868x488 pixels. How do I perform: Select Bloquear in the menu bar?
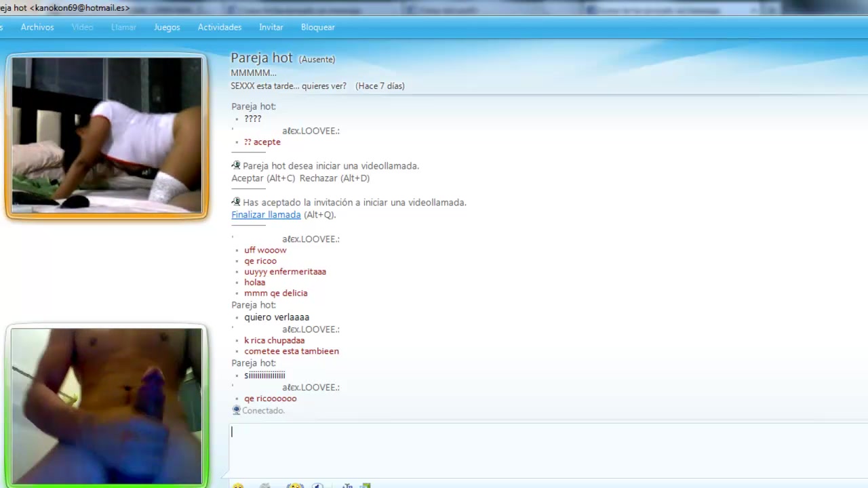[318, 27]
